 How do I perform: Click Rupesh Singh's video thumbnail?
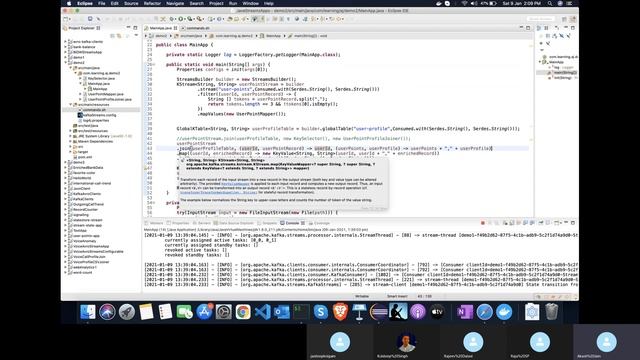(x=407, y=343)
